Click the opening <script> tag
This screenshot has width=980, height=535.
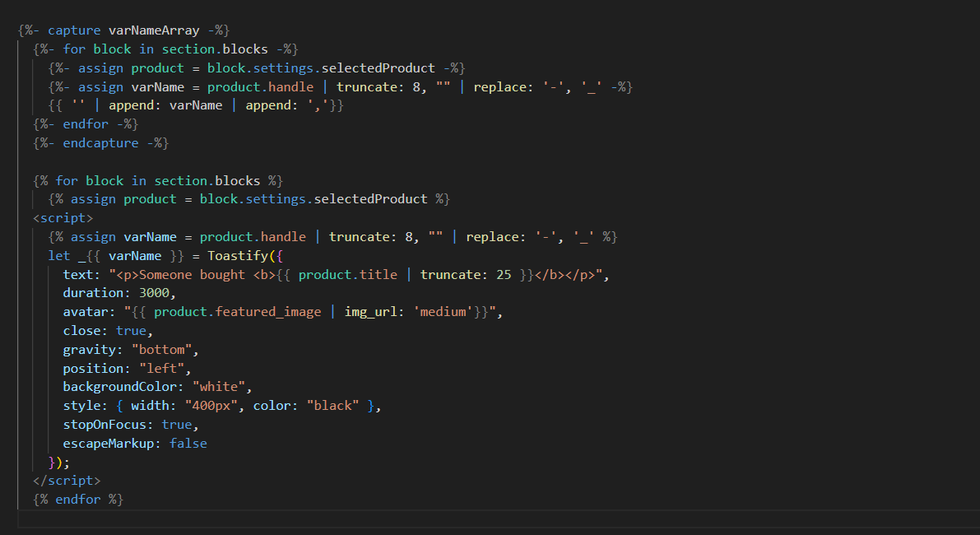coord(63,218)
